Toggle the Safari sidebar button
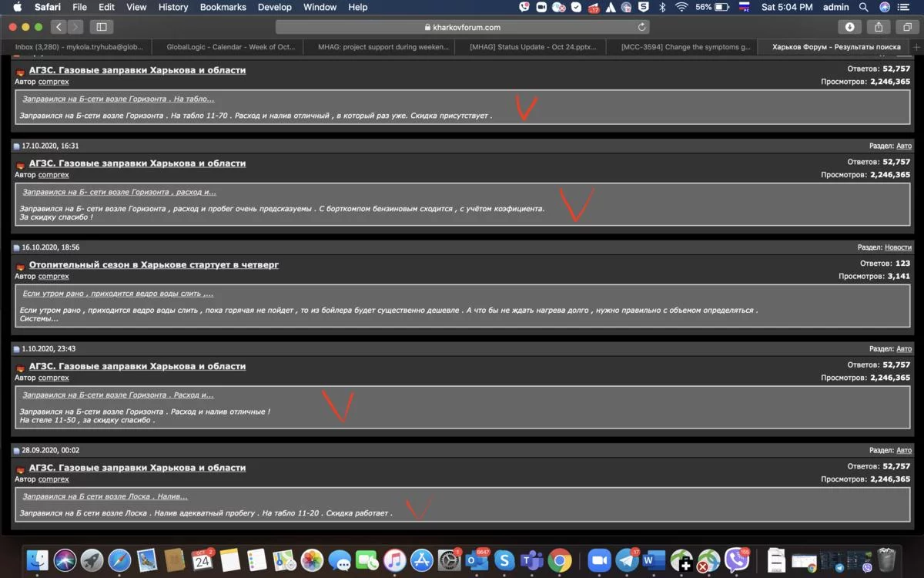 click(101, 27)
